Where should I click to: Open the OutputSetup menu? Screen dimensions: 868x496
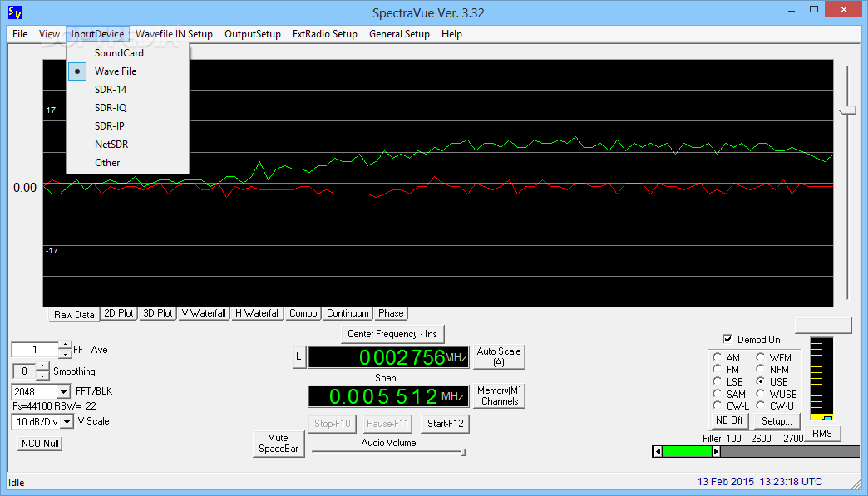(253, 34)
